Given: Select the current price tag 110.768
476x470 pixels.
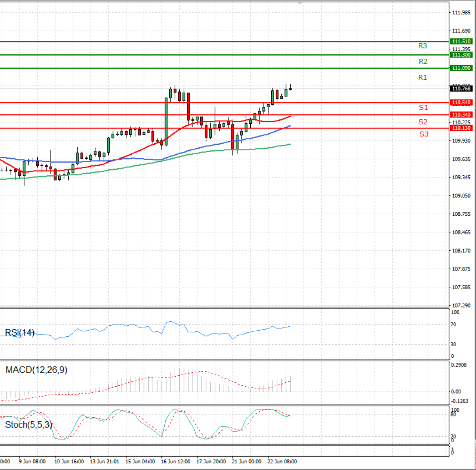Looking at the screenshot, I should (461, 88).
